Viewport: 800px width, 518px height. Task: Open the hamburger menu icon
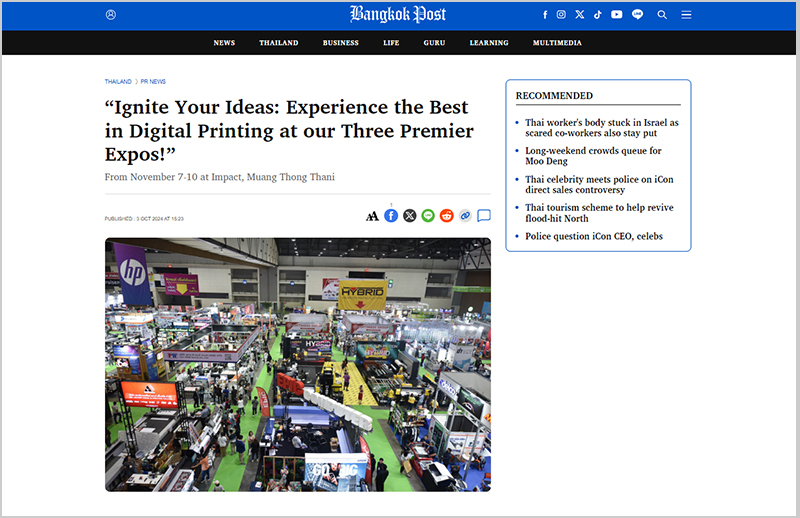tap(686, 15)
